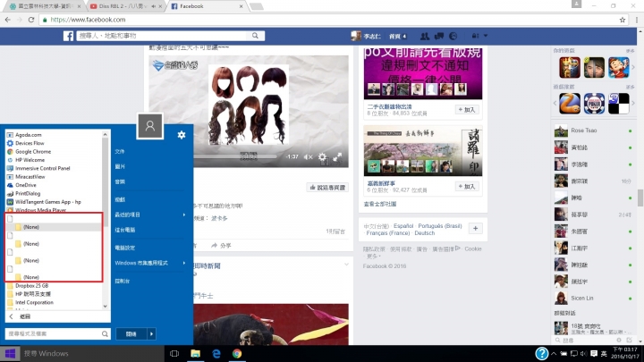
Task: Open the piano tiles game icon
Action: pos(619,104)
